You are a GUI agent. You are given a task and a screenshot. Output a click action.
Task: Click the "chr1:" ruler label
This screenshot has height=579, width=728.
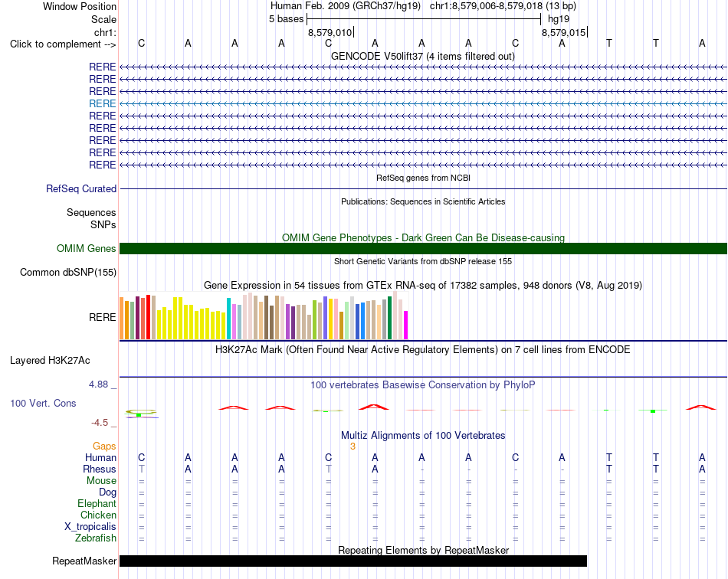pyautogui.click(x=105, y=32)
